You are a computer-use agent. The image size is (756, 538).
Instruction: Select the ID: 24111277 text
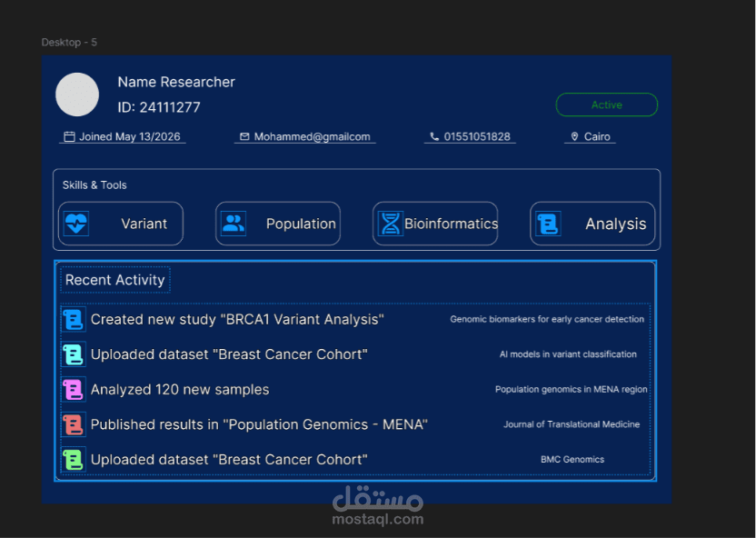159,107
